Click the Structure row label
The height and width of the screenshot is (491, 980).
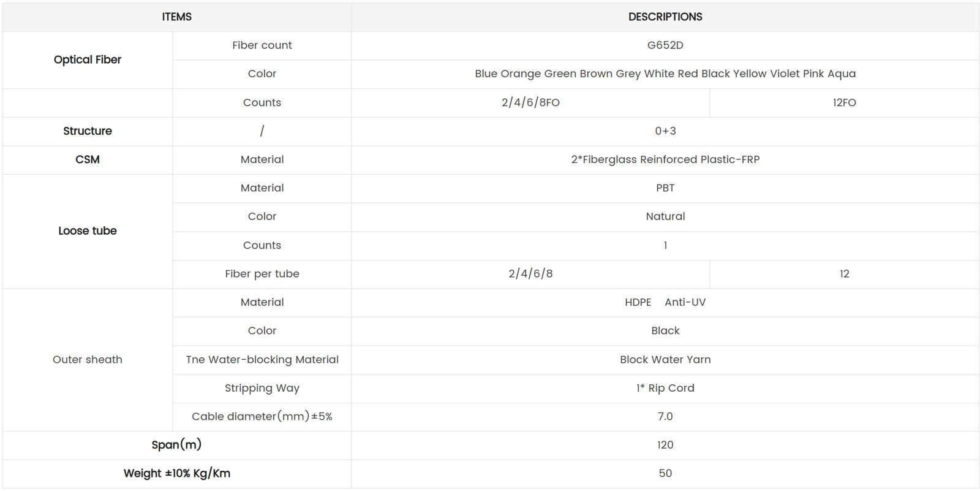click(88, 131)
